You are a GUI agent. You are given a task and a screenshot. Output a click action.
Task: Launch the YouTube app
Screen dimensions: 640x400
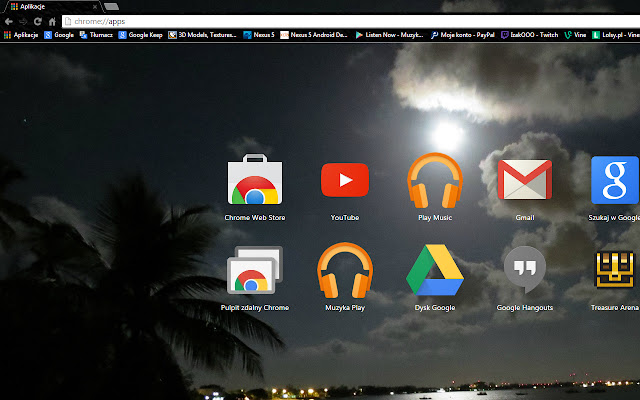(x=345, y=180)
